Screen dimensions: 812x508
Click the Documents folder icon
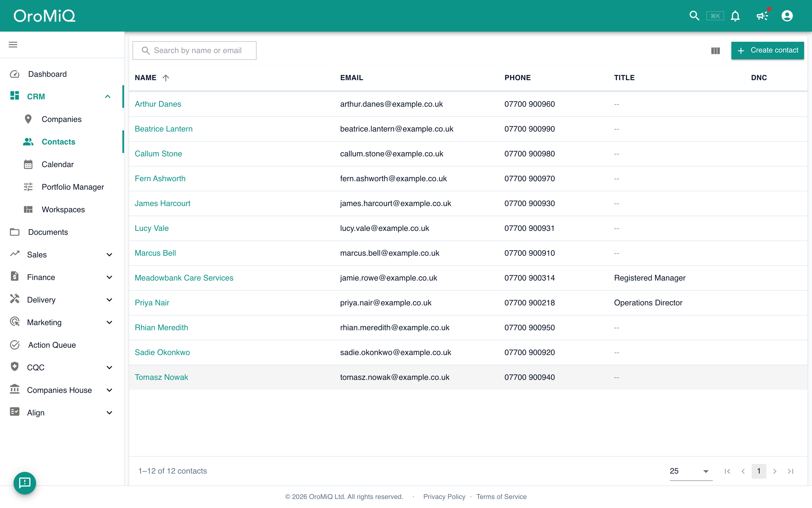click(15, 232)
